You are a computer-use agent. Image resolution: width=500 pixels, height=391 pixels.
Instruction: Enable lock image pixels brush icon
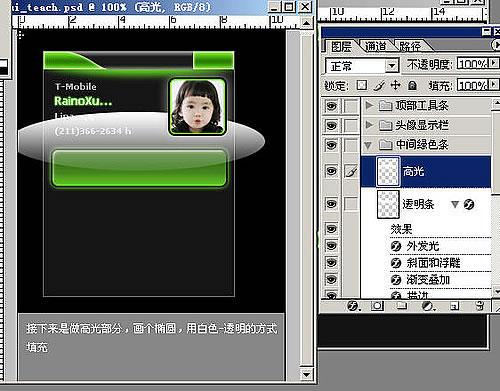pos(379,85)
